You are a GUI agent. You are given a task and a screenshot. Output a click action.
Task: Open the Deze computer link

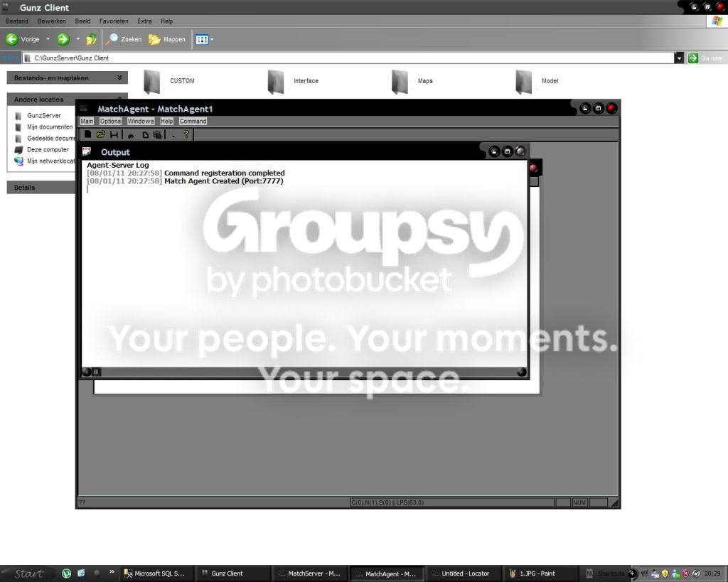click(x=48, y=150)
